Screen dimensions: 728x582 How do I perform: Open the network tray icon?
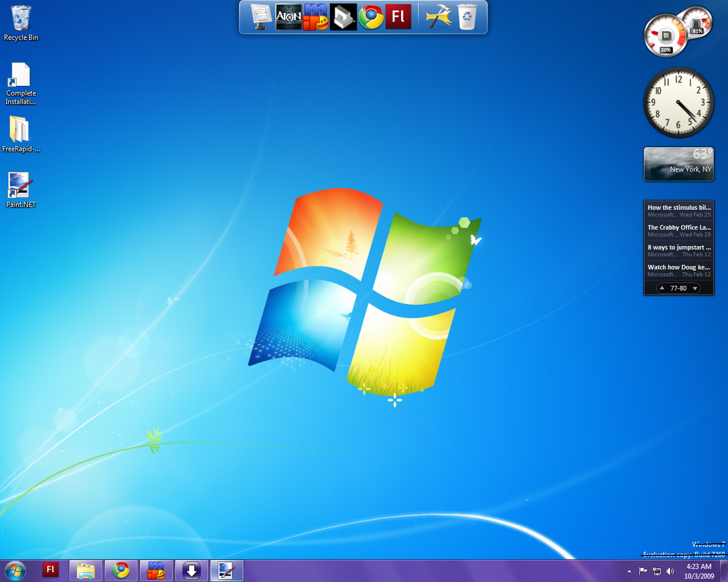(x=657, y=571)
